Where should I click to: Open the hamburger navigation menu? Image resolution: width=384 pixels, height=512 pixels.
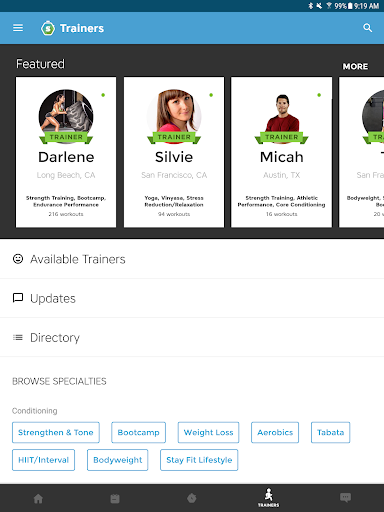click(x=18, y=28)
